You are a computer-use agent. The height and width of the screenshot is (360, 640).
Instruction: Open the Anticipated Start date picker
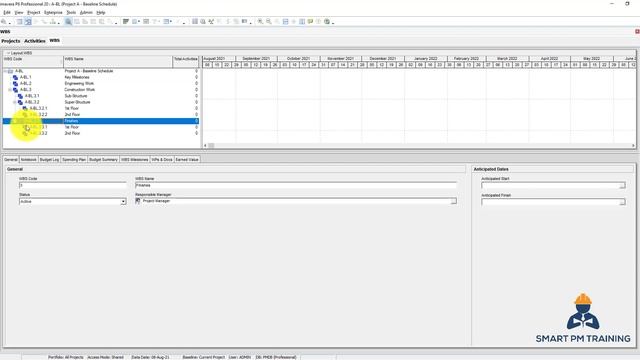pos(622,185)
